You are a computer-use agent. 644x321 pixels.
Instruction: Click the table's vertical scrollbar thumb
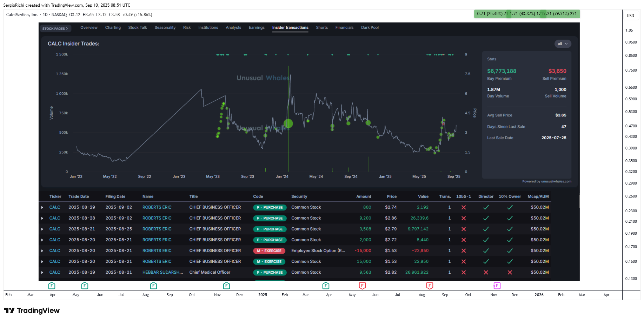click(x=579, y=201)
